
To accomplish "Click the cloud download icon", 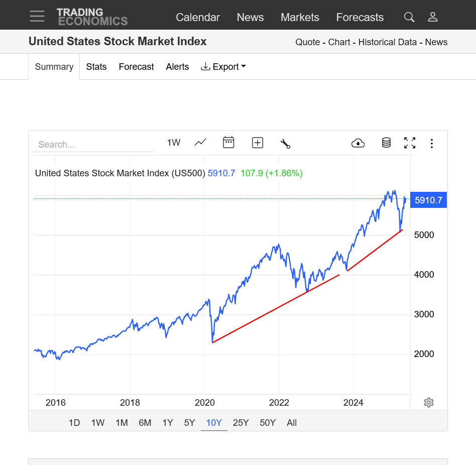I will pyautogui.click(x=358, y=143).
